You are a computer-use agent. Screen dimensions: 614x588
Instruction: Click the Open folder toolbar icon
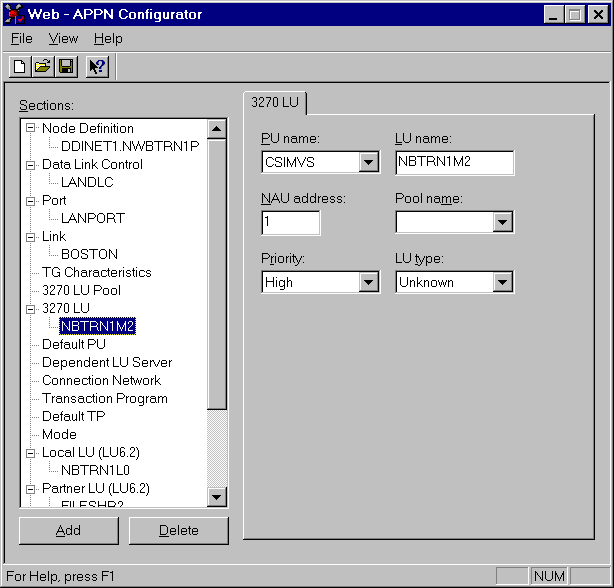point(42,67)
